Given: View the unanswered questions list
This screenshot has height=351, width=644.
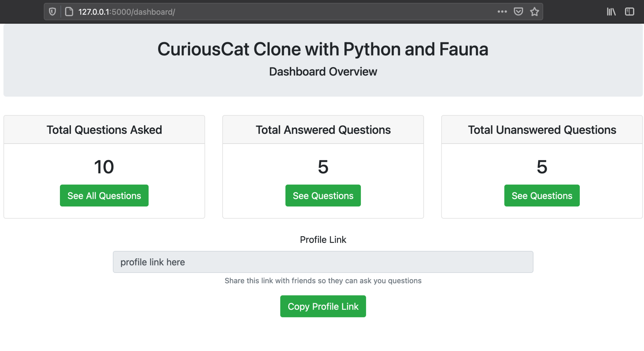Looking at the screenshot, I should [542, 195].
